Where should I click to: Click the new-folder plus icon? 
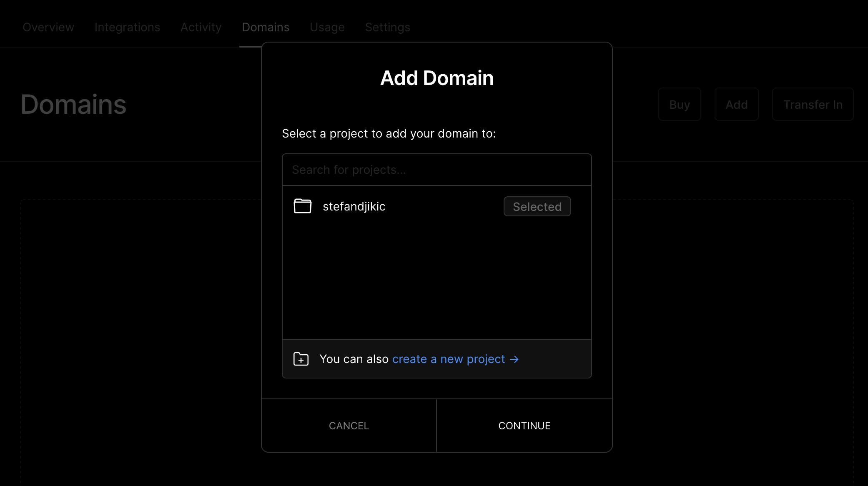[x=301, y=359]
